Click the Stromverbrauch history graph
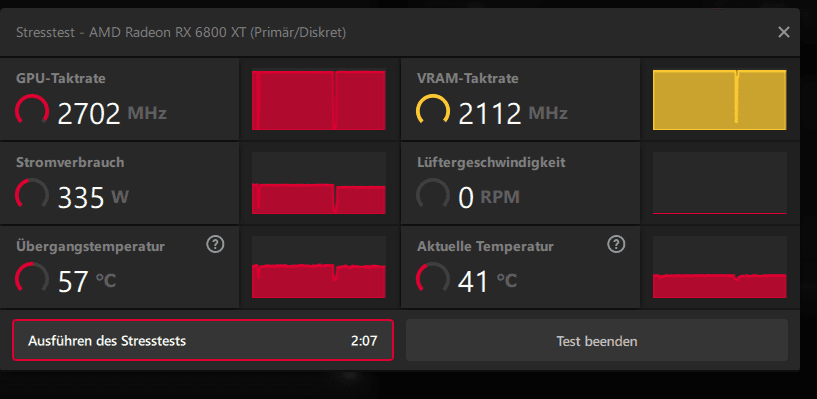Screen dimensions: 817x399 318,183
